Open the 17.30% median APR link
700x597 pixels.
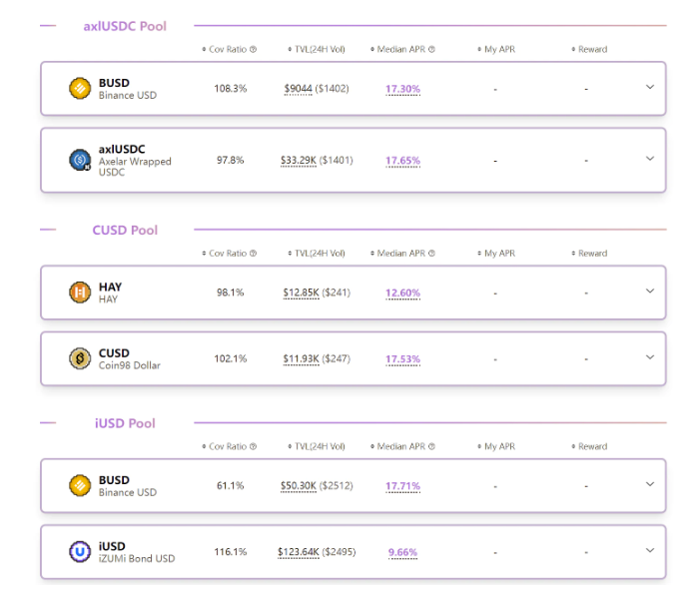click(x=402, y=89)
